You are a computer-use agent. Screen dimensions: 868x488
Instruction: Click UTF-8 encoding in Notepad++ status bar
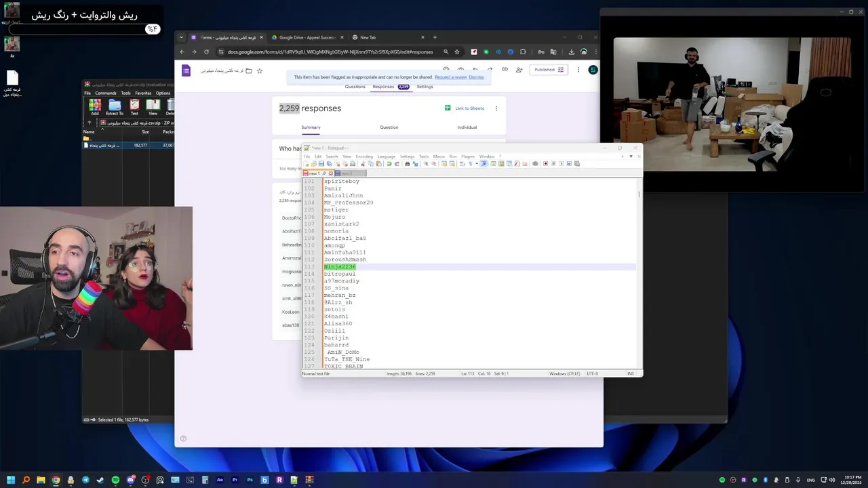592,373
